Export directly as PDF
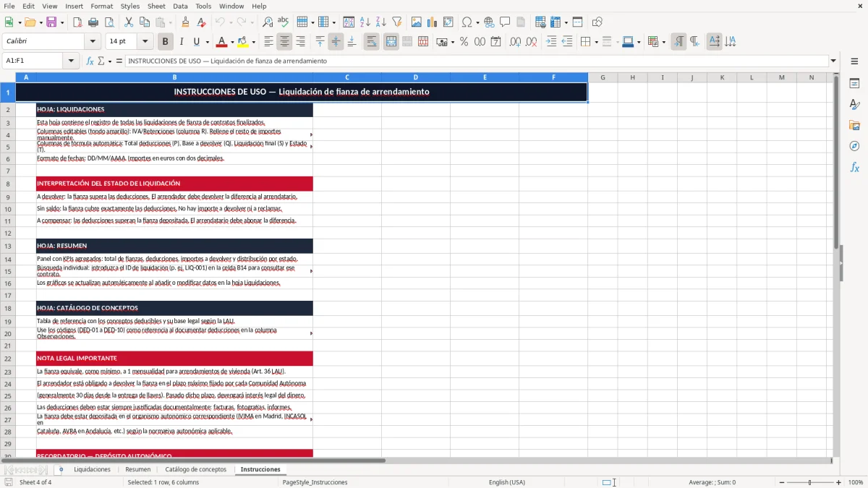Image resolution: width=868 pixels, height=488 pixels. (x=77, y=22)
